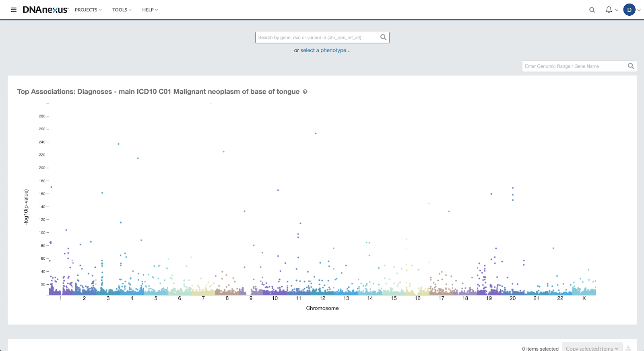Screen dimensions: 644x351
Task: Click the select a phenotype link
Action: 325,50
